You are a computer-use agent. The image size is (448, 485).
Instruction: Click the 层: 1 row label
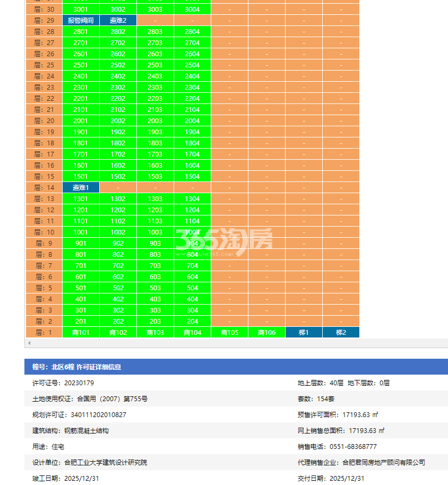coord(44,332)
